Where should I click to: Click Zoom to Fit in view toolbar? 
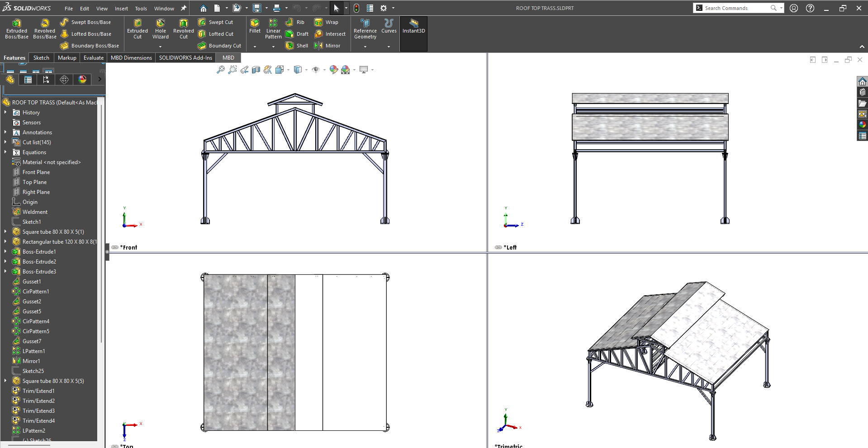[x=220, y=70]
